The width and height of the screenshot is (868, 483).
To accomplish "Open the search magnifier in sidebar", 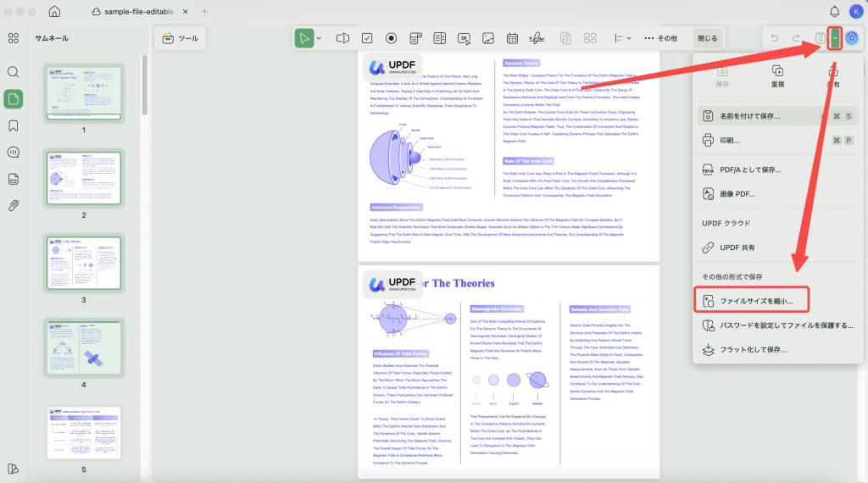I will tap(14, 72).
